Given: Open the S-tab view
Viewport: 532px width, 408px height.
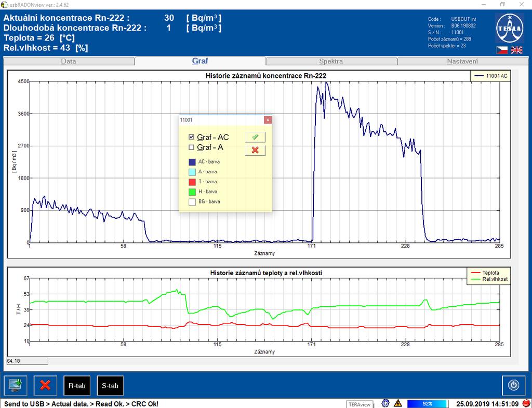Looking at the screenshot, I should (110, 386).
